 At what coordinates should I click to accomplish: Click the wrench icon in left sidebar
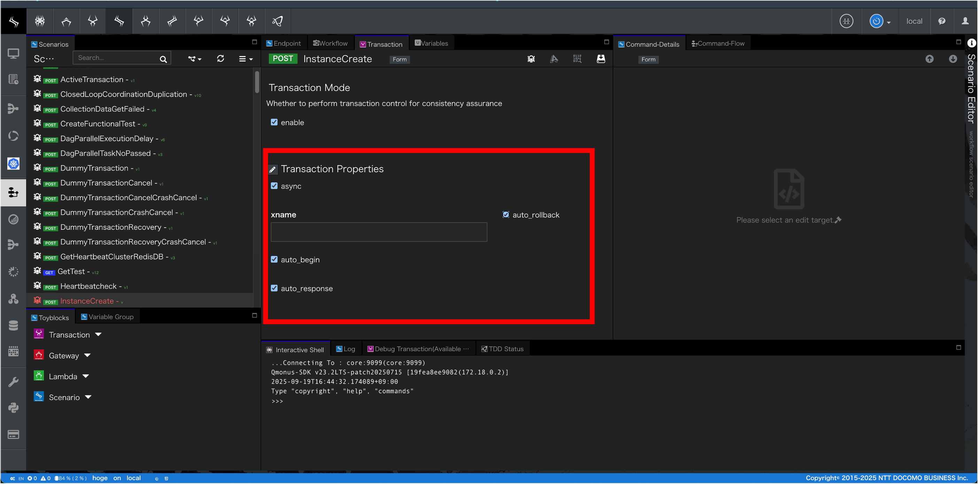coord(13,381)
